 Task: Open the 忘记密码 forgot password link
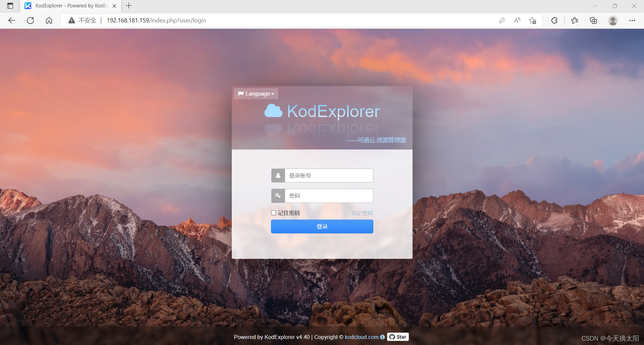pyautogui.click(x=362, y=213)
